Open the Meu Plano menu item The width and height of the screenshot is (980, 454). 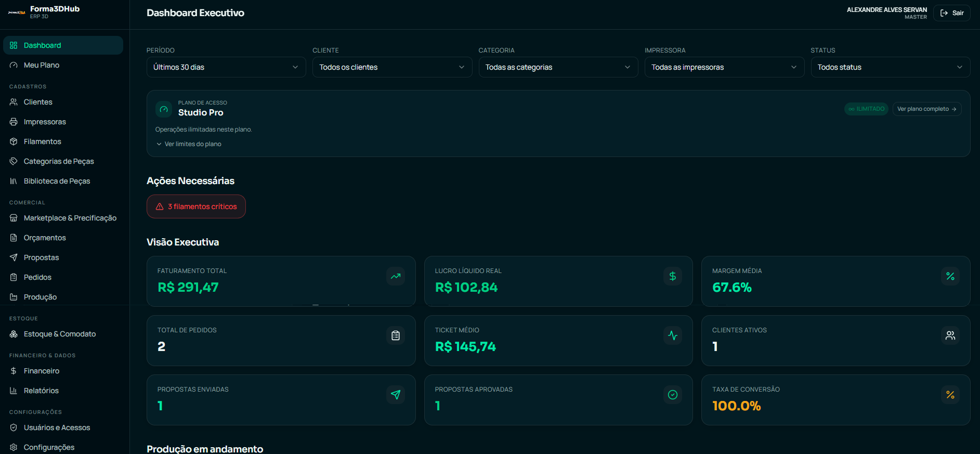click(x=63, y=65)
